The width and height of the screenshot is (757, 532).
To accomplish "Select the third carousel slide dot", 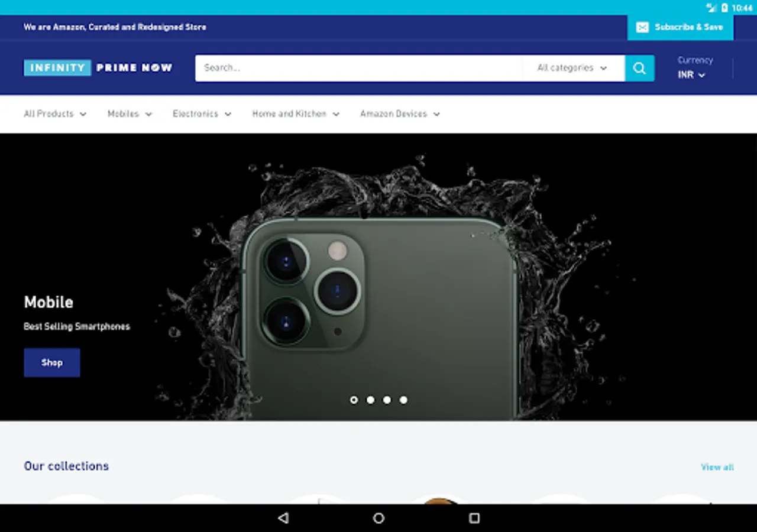I will pos(387,400).
